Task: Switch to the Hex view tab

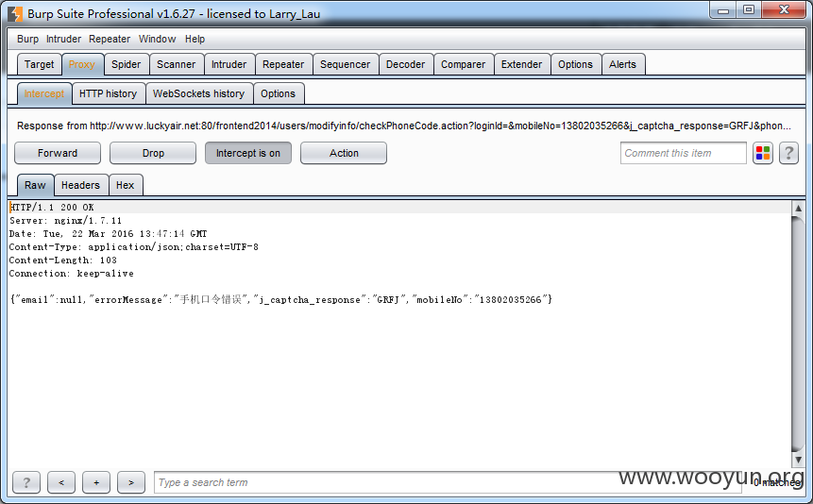Action: (125, 185)
